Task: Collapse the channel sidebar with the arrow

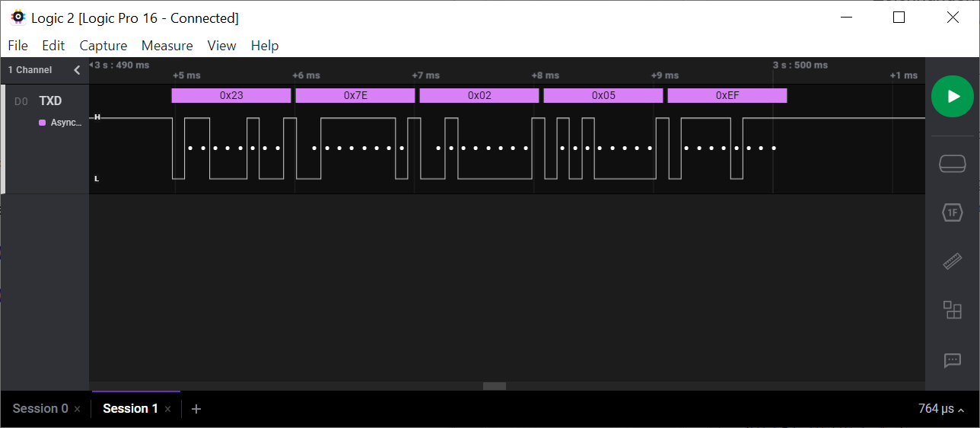Action: click(x=77, y=70)
